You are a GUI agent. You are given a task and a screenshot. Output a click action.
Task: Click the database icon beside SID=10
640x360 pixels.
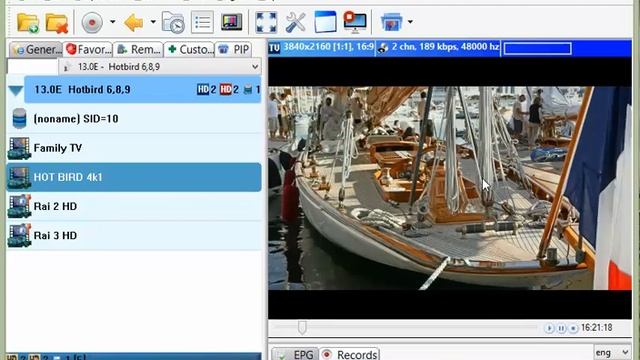[19, 119]
